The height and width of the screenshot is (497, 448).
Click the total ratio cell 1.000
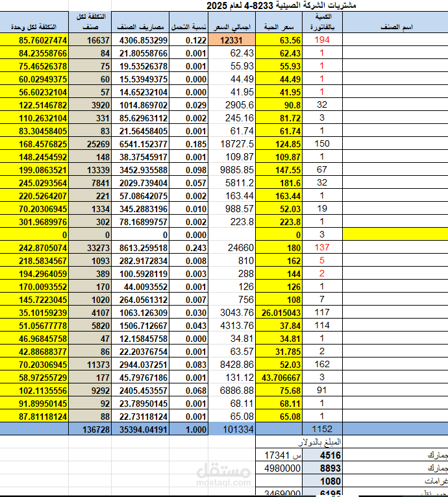[x=189, y=429]
